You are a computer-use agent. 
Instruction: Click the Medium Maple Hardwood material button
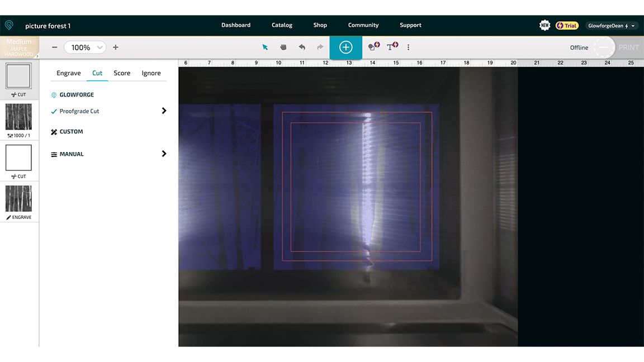pos(20,47)
